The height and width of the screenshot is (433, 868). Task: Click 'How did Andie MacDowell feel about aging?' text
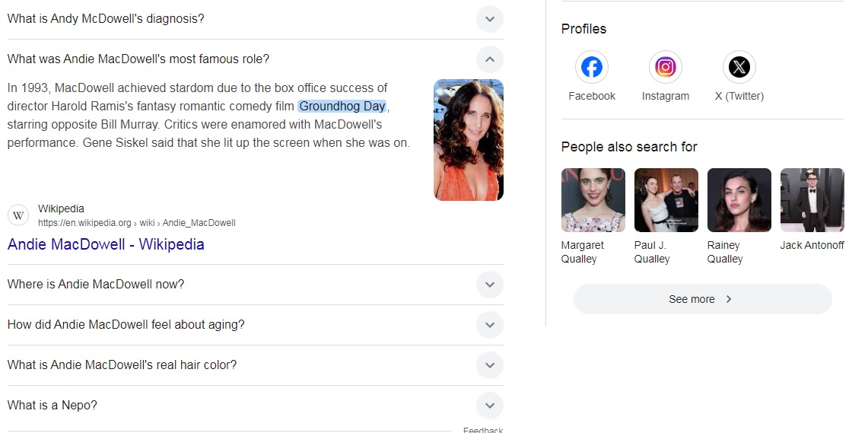126,325
